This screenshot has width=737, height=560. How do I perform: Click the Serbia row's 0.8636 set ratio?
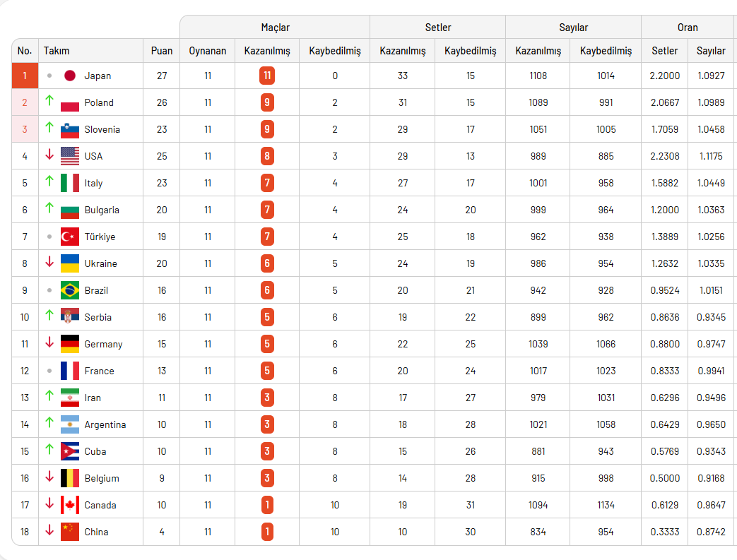point(665,317)
